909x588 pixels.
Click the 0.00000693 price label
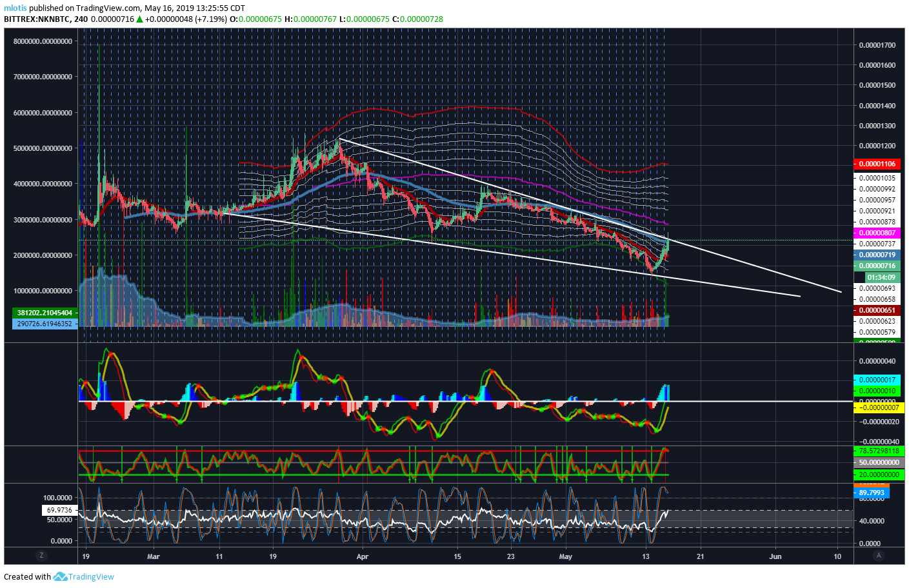[877, 288]
